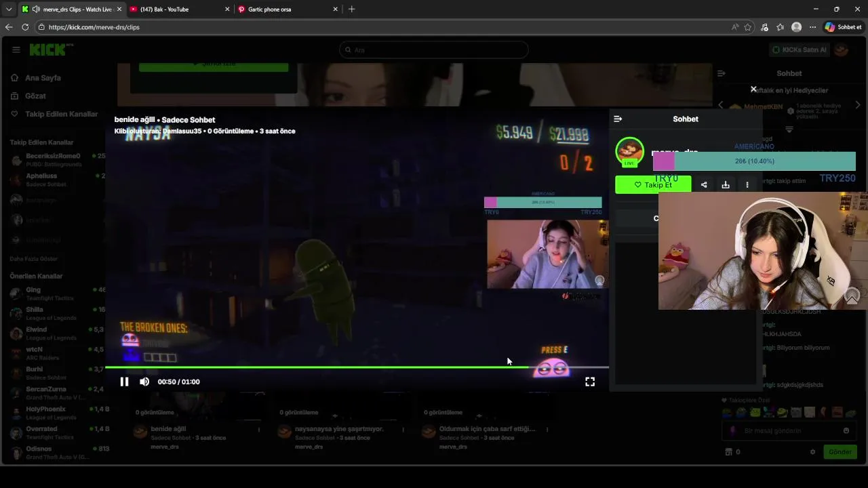Click KICKs Satın Al button

pos(799,49)
